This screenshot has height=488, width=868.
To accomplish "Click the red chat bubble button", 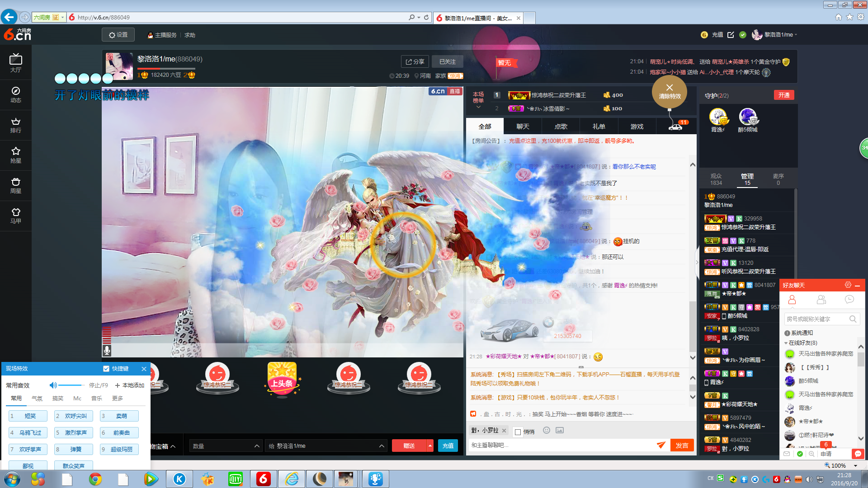I will 858,453.
